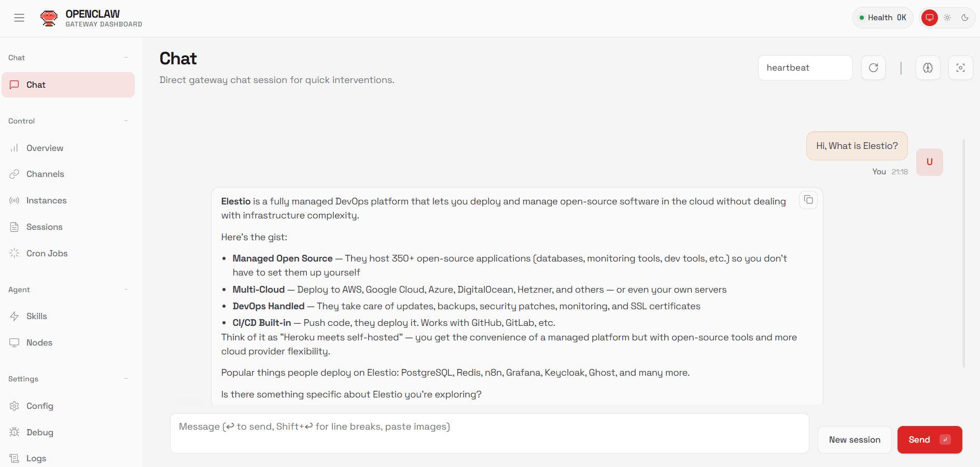The image size is (980, 467).
Task: Copy the Elestio reply using the copy icon
Action: pyautogui.click(x=808, y=200)
